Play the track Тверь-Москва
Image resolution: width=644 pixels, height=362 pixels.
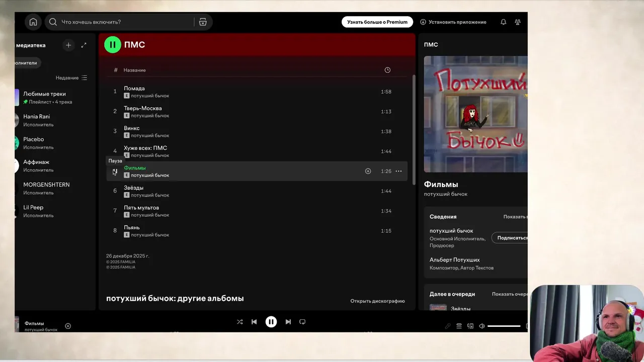click(x=257, y=112)
